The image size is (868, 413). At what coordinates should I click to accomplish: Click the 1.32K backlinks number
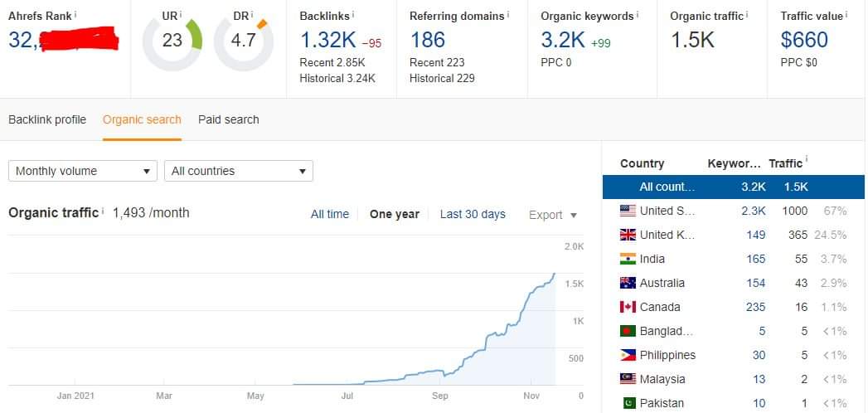(x=328, y=40)
